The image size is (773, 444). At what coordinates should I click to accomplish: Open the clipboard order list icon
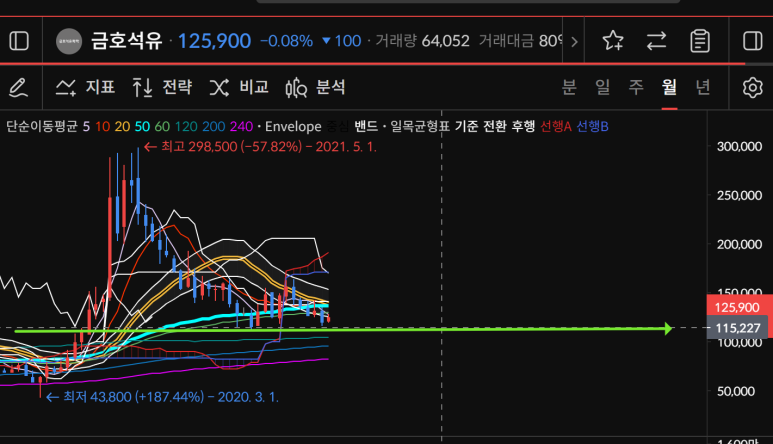point(700,41)
